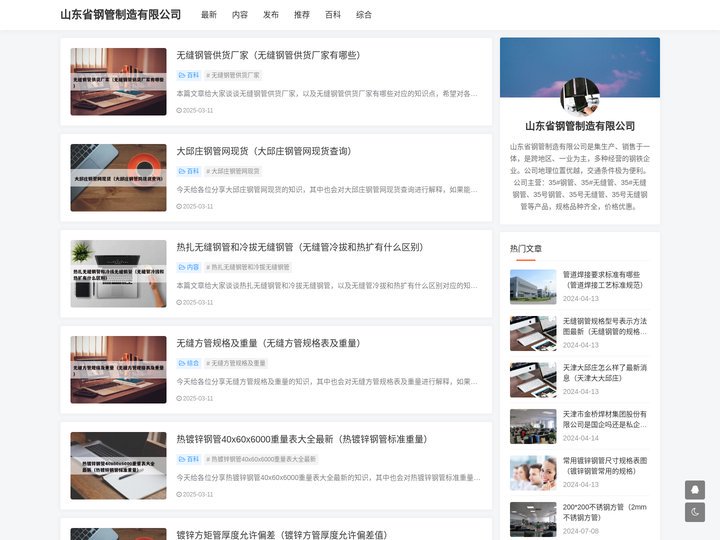Click 百科 category tag under 大邱庄钢管网现货 article
Image resolution: width=720 pixels, height=540 pixels.
pyautogui.click(x=189, y=171)
